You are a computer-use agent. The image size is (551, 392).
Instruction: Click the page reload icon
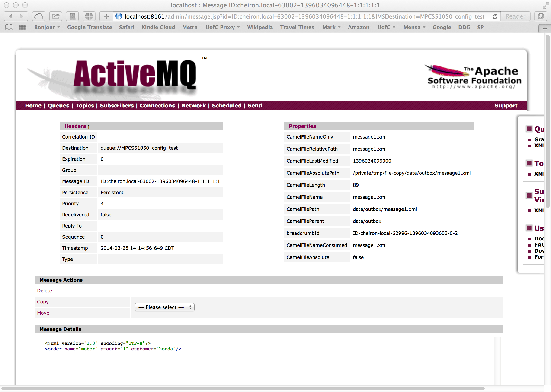pyautogui.click(x=495, y=16)
